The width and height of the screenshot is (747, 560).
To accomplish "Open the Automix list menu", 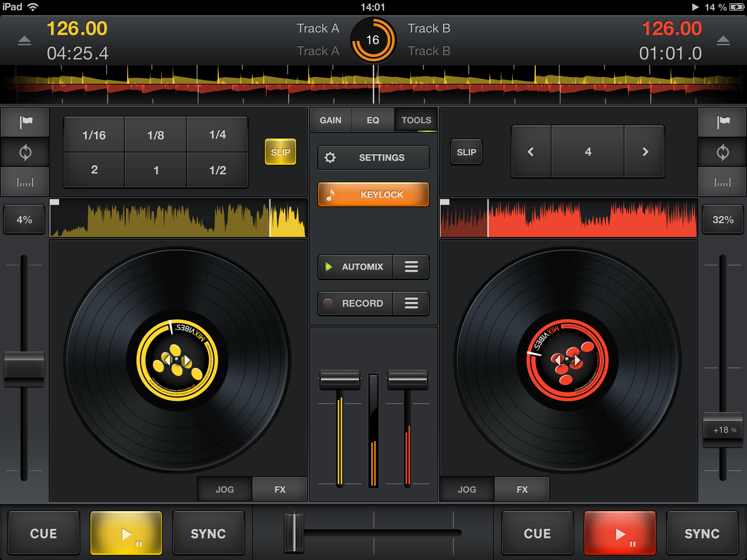I will [411, 267].
